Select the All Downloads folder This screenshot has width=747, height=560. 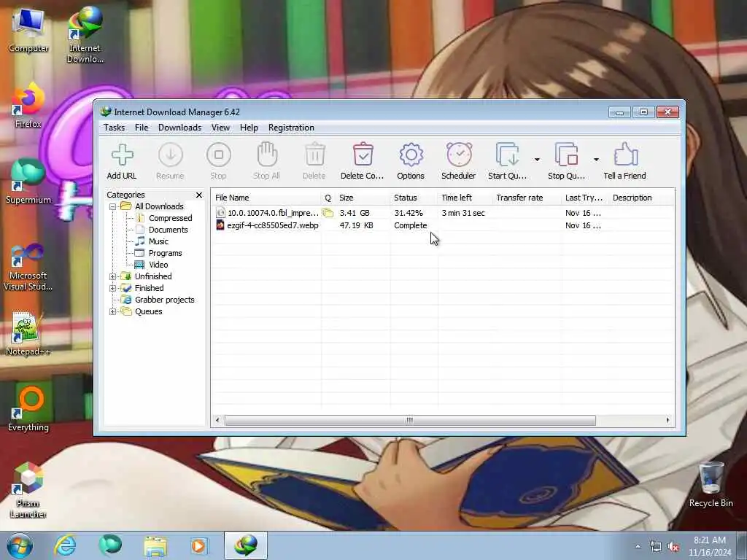coord(159,206)
